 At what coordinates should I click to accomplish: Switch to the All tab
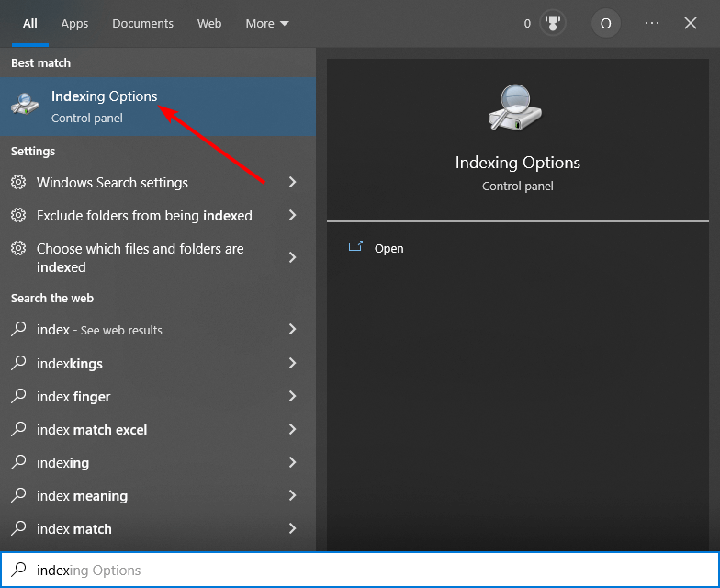tap(29, 24)
